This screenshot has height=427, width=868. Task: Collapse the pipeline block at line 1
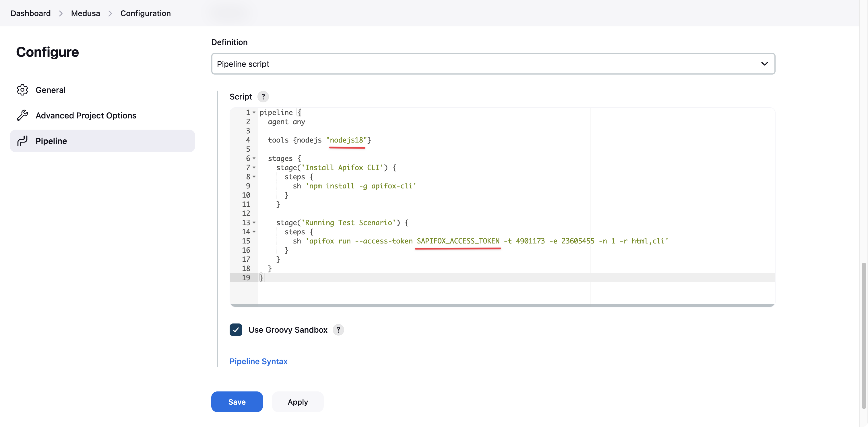[x=254, y=112]
